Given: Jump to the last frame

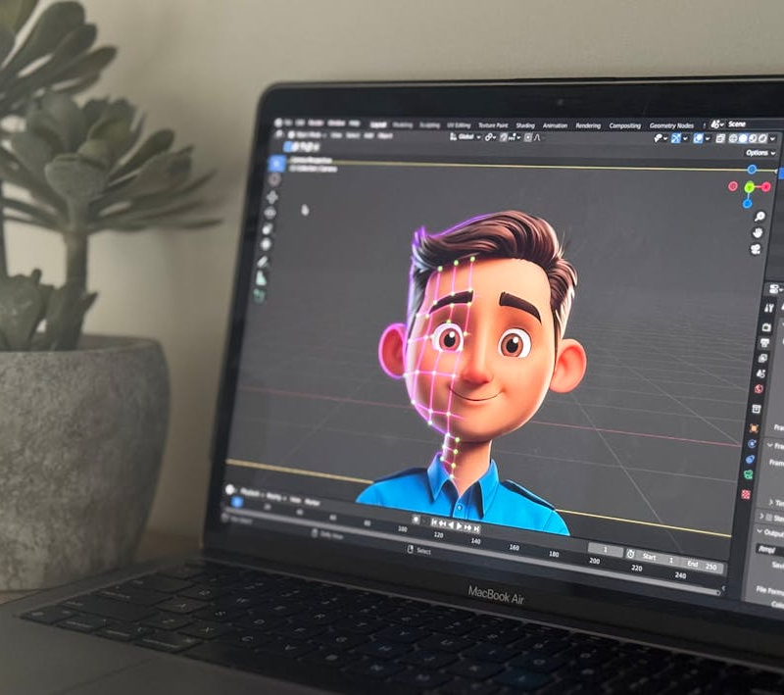Looking at the screenshot, I should tap(476, 528).
